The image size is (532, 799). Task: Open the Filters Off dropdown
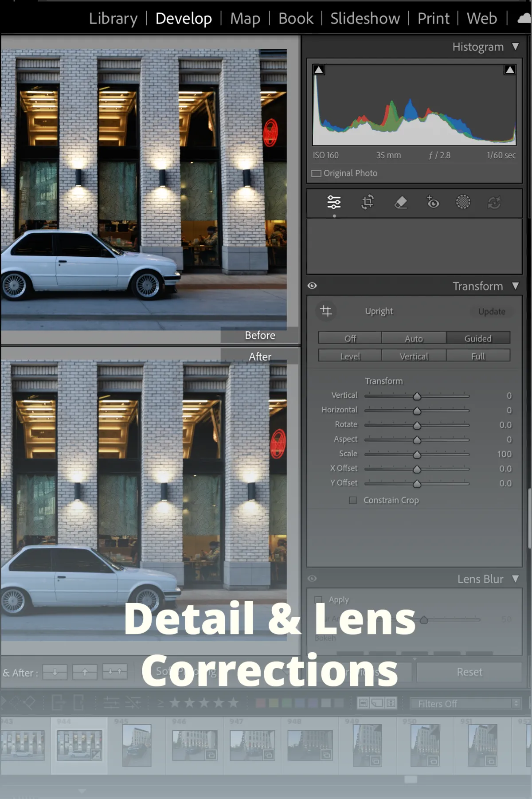[x=465, y=703]
